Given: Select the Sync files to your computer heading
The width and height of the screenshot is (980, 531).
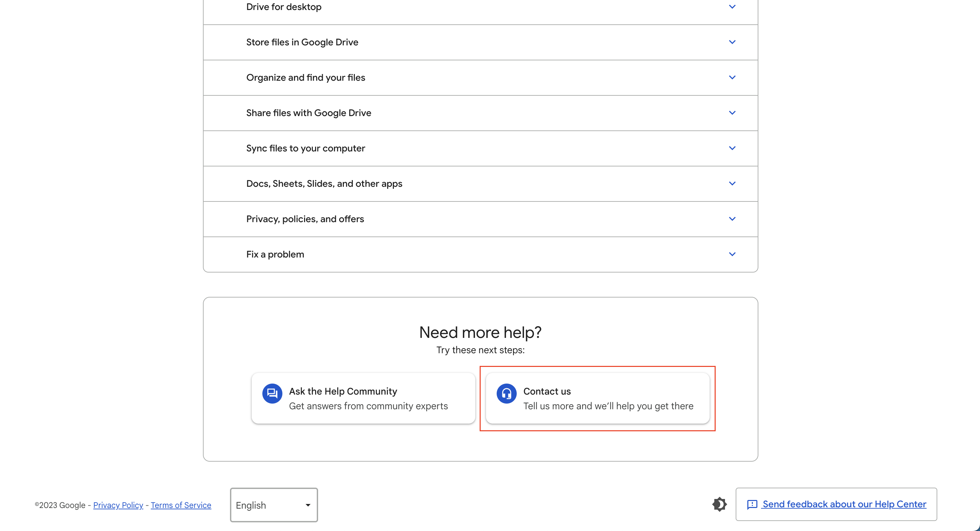Looking at the screenshot, I should (x=305, y=148).
